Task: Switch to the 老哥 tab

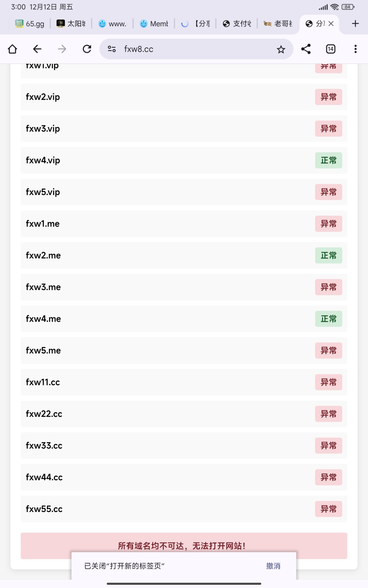Action: click(278, 24)
